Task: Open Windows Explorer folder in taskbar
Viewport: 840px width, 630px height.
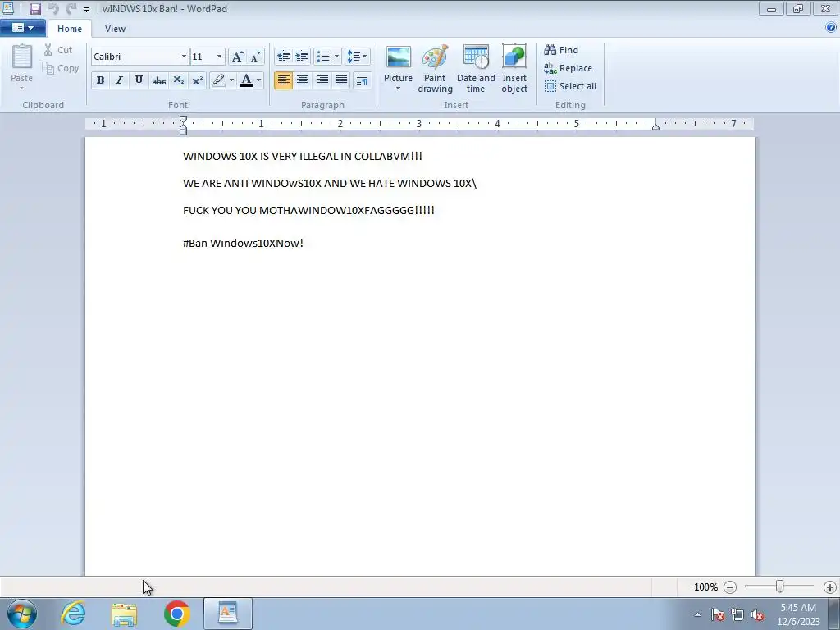Action: coord(125,614)
